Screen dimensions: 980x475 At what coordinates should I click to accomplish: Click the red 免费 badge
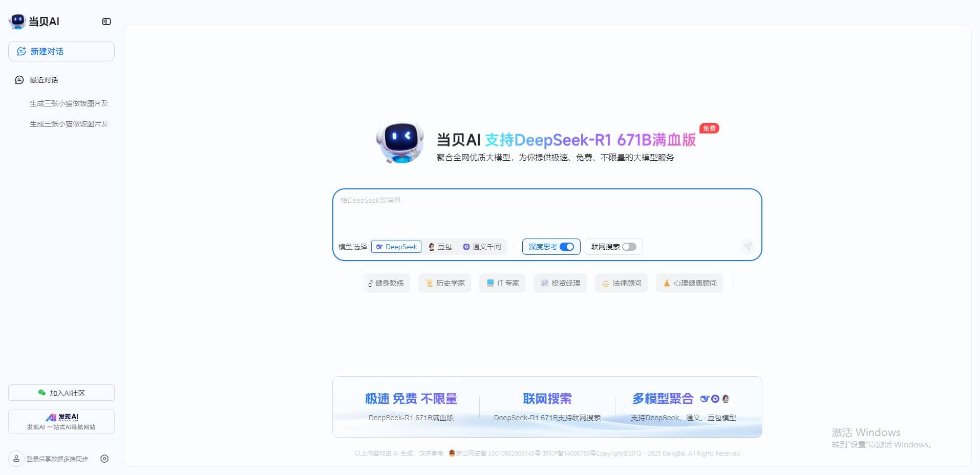(709, 128)
